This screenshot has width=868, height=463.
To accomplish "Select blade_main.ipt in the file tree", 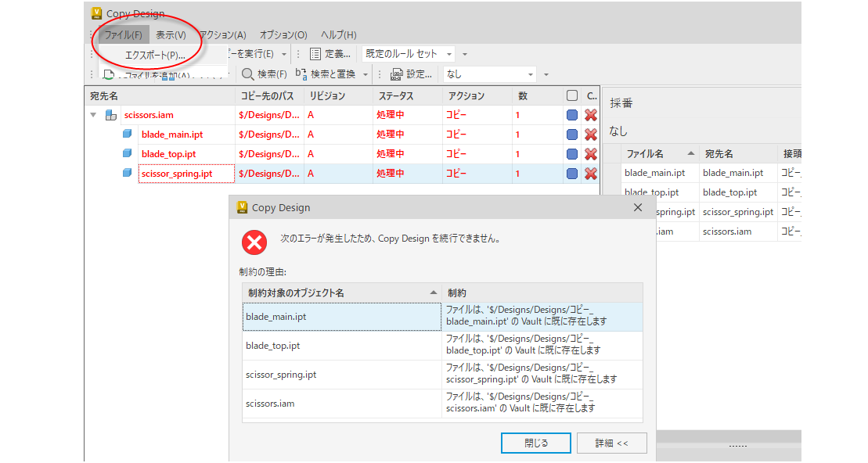I will coord(172,135).
